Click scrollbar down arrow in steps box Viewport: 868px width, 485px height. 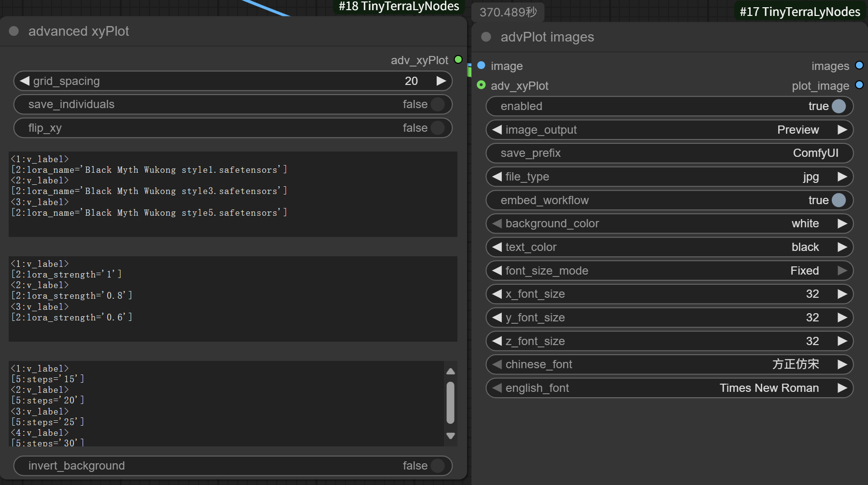tap(451, 436)
